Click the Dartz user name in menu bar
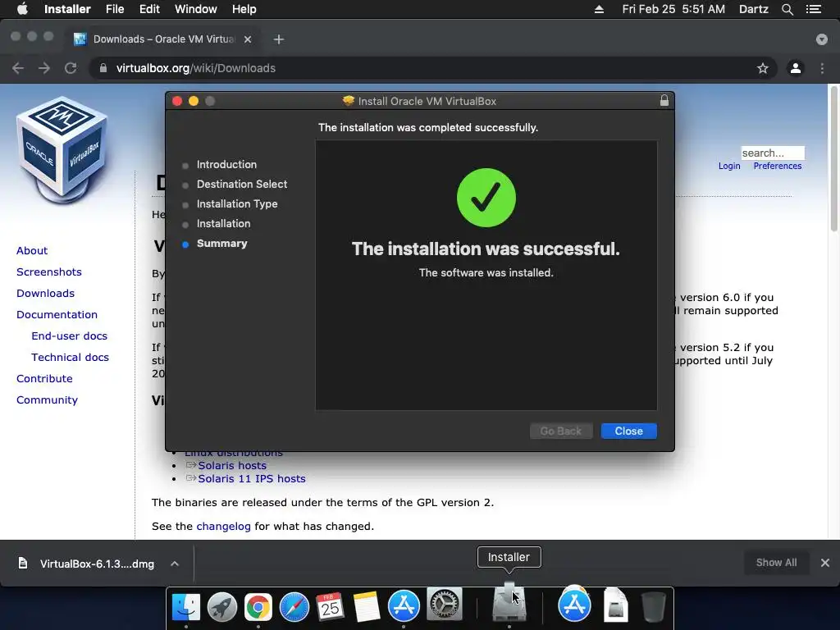Screen dimensions: 840x630 (753, 9)
